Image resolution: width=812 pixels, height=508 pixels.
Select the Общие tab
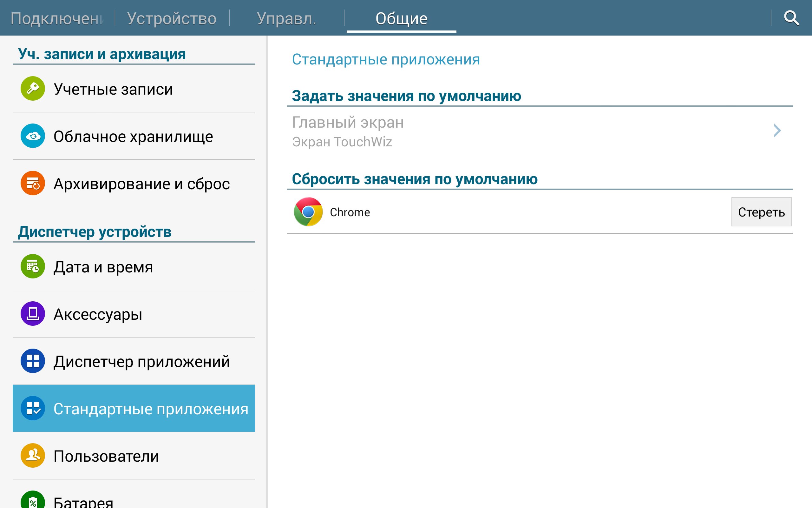(401, 18)
